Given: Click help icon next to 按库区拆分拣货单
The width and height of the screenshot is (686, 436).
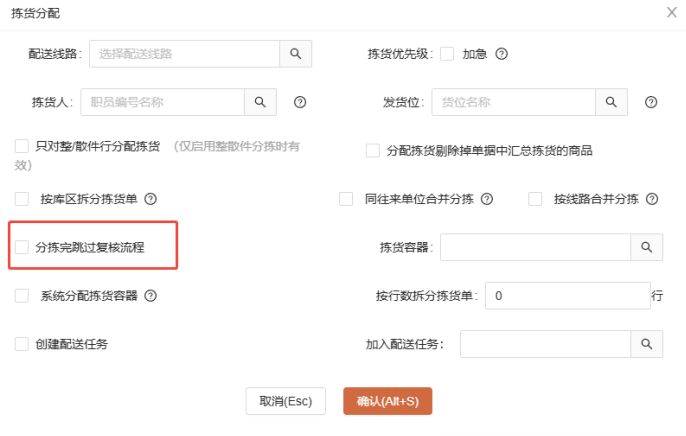Looking at the screenshot, I should tap(151, 199).
